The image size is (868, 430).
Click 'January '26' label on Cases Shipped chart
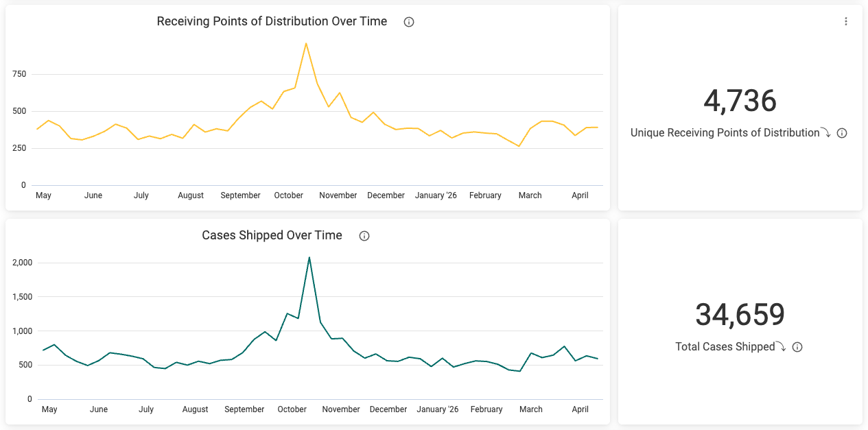click(x=438, y=409)
